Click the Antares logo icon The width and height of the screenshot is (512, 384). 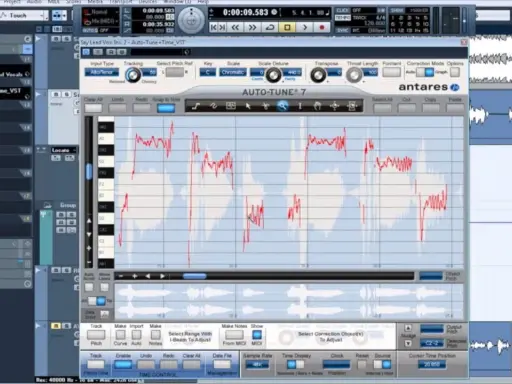coord(455,87)
